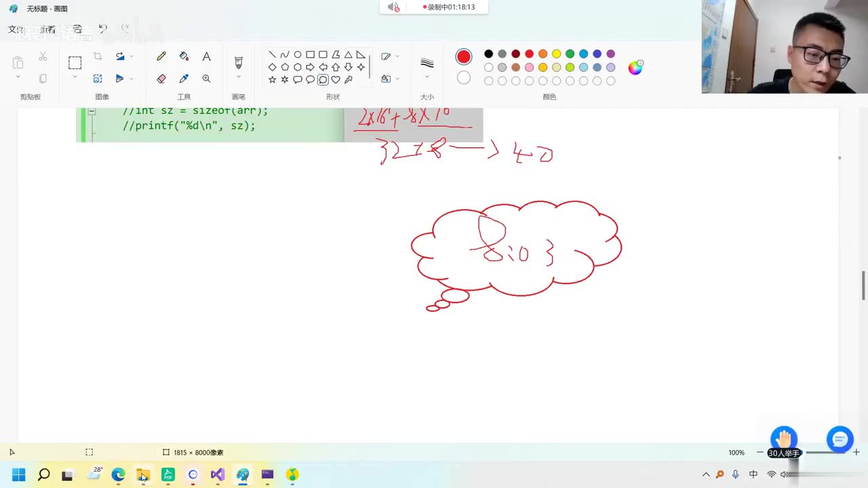Open the Flip dropdown arrow

click(132, 79)
